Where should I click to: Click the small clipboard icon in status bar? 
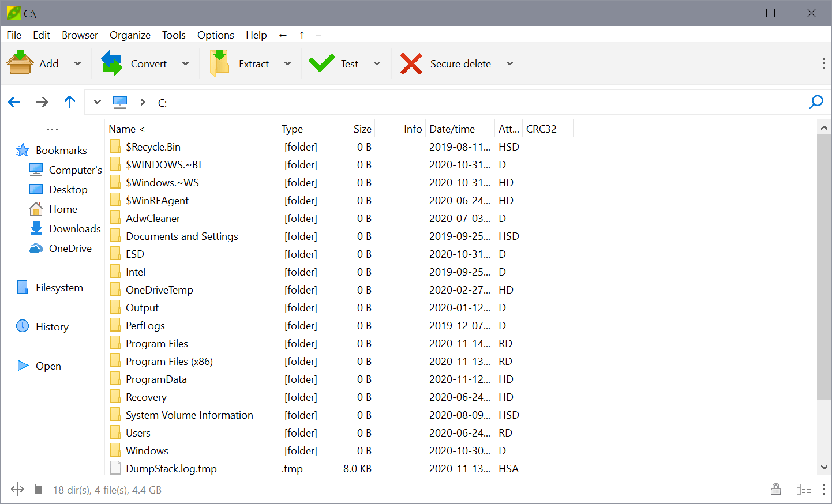[x=39, y=489]
